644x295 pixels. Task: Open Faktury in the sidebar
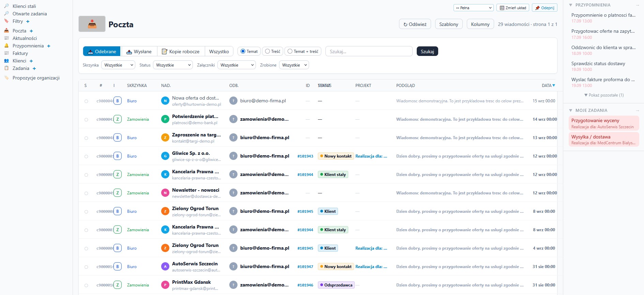click(20, 53)
